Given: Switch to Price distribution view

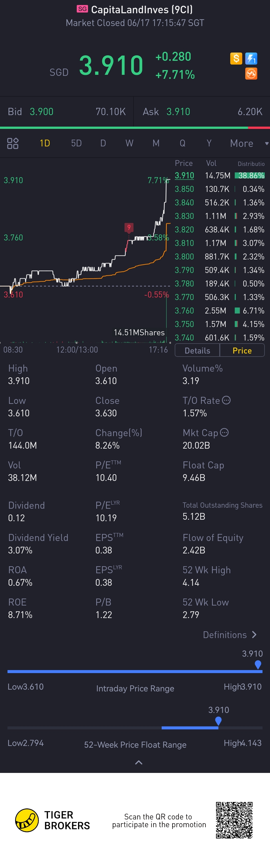Looking at the screenshot, I should pyautogui.click(x=242, y=351).
